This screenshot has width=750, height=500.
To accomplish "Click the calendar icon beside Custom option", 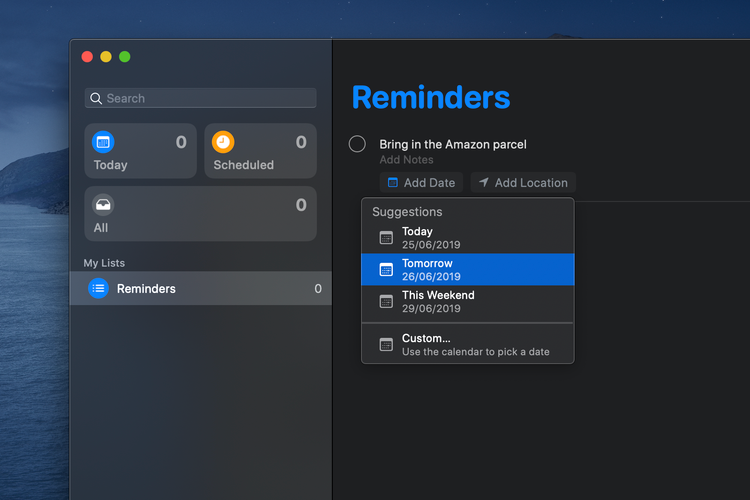I will [x=386, y=344].
